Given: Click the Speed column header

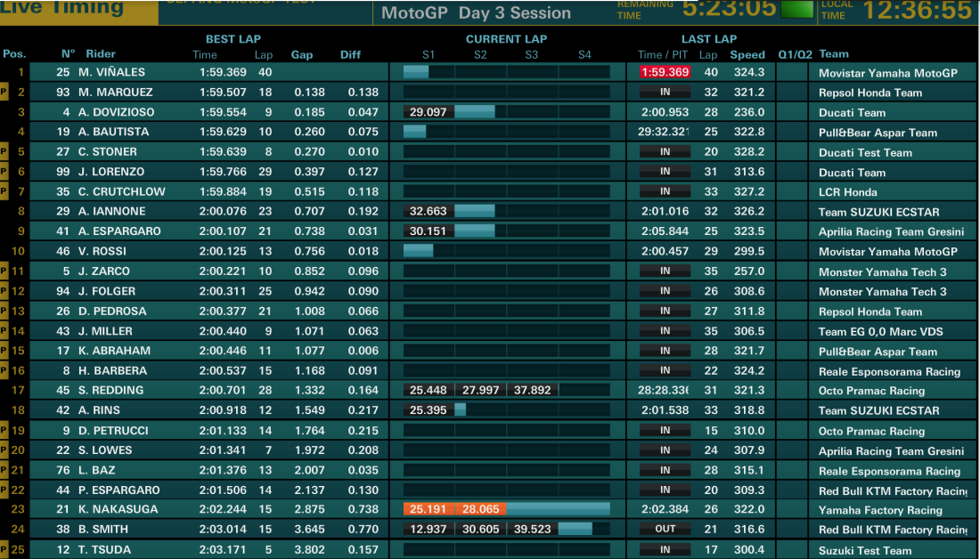Looking at the screenshot, I should pos(747,55).
